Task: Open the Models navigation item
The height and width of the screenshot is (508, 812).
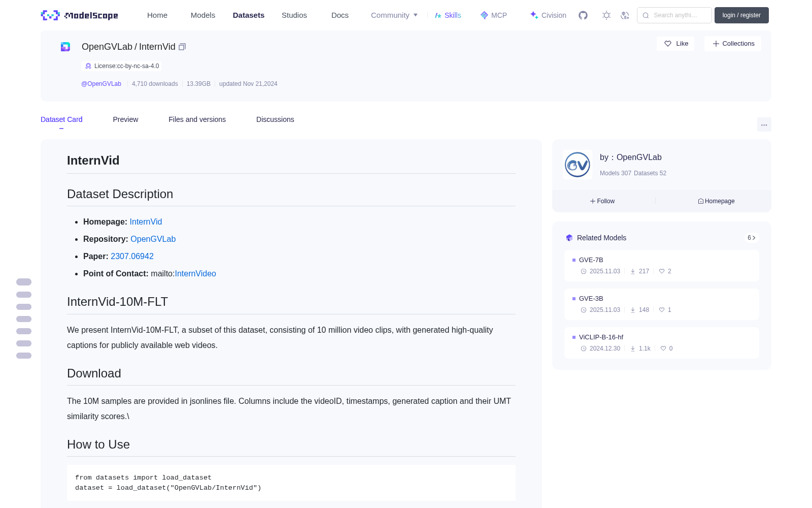Action: [x=203, y=15]
